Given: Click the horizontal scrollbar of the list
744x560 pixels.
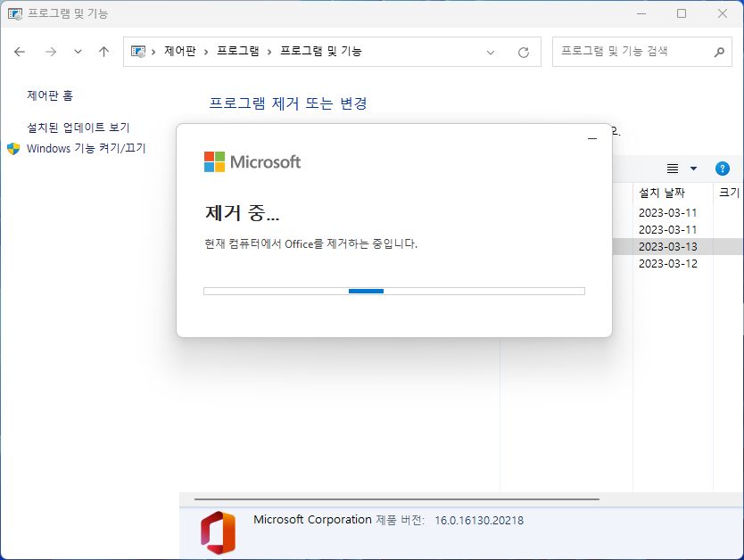Looking at the screenshot, I should 397,498.
